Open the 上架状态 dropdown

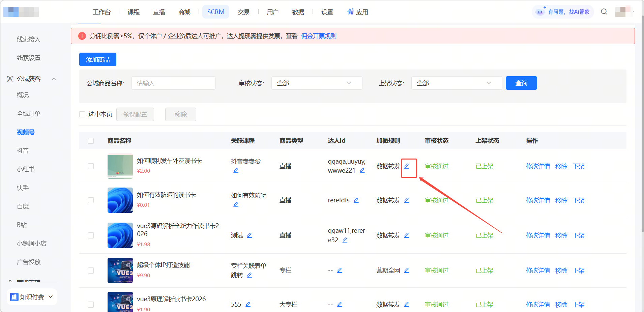click(x=457, y=83)
